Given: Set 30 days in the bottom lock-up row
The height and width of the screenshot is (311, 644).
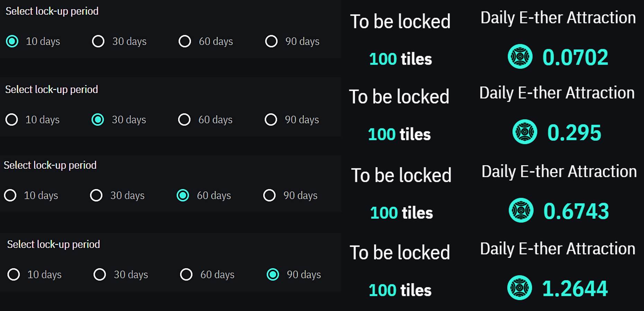Looking at the screenshot, I should tap(100, 275).
